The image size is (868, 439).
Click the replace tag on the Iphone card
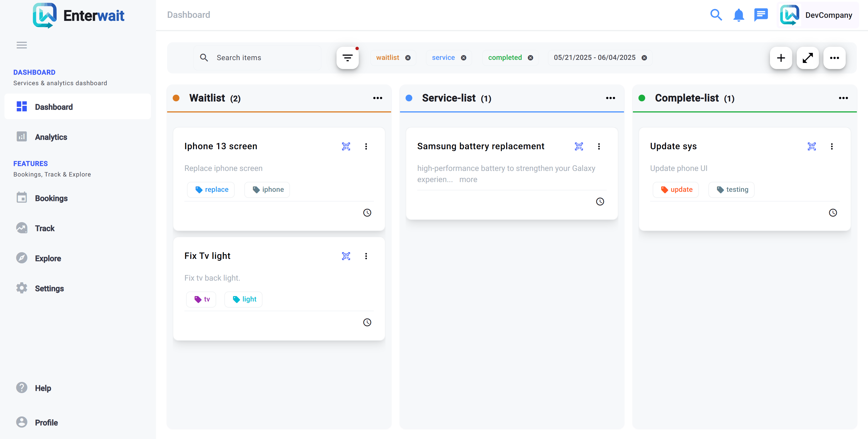point(211,190)
